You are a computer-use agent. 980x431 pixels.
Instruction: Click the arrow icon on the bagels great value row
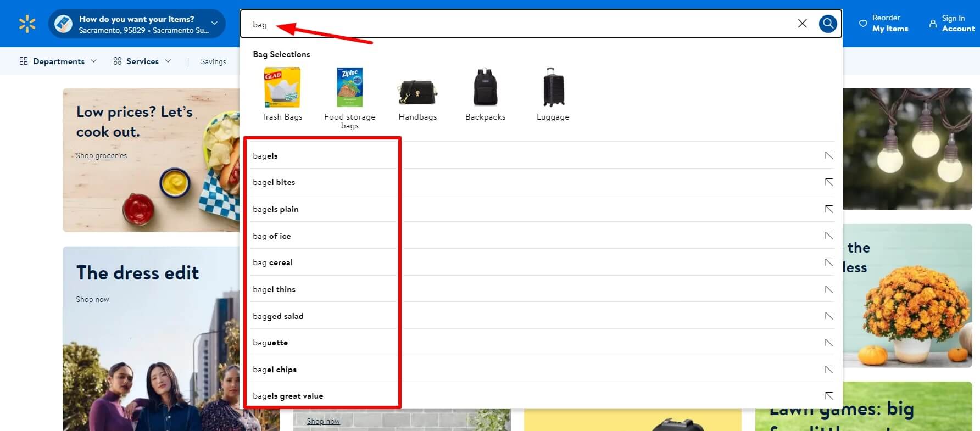tap(829, 396)
